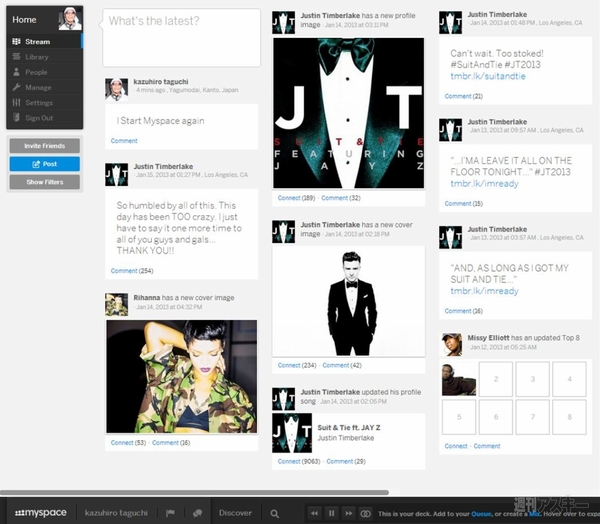Click Comment (16) under Rihanna cover image
The height and width of the screenshot is (524, 600).
coord(171,442)
